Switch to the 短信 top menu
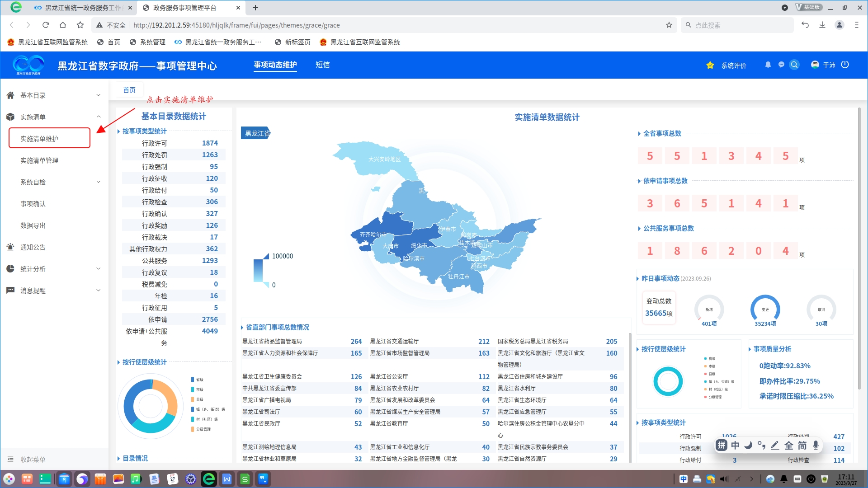 (x=322, y=65)
